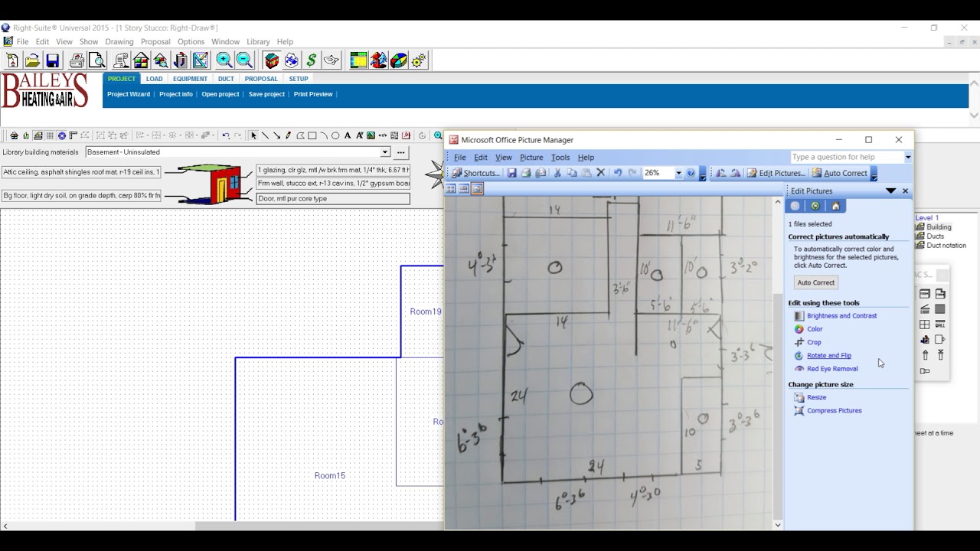Open the Picture menu in Picture Manager
Viewport: 980px width, 551px height.
point(531,157)
